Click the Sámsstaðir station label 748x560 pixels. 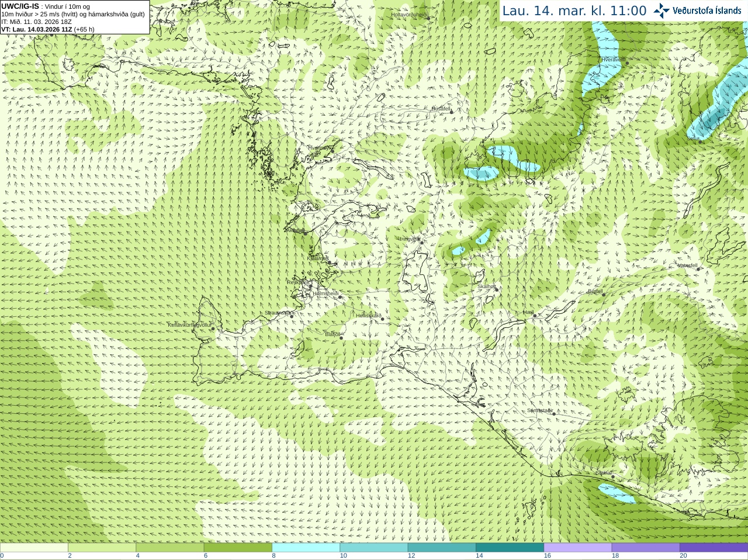click(x=539, y=410)
